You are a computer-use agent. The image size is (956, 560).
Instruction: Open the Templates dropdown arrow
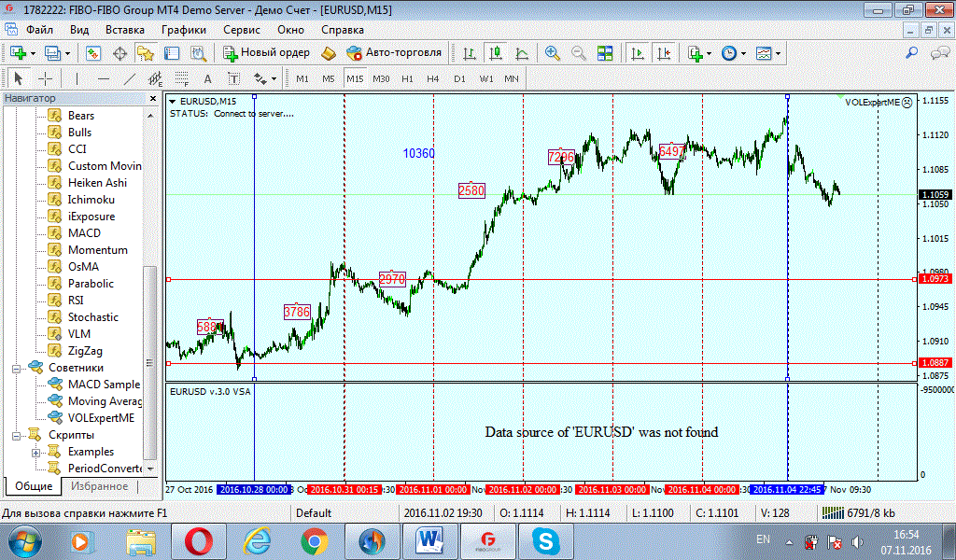pos(778,53)
